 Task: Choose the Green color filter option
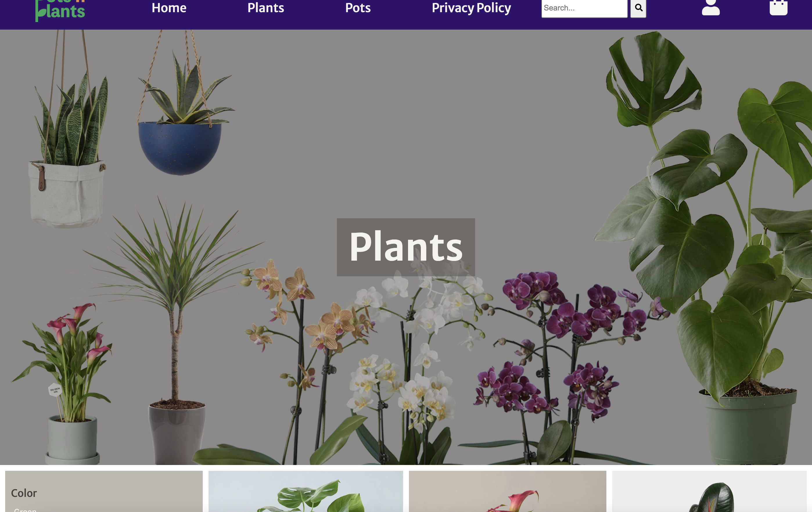(x=25, y=510)
